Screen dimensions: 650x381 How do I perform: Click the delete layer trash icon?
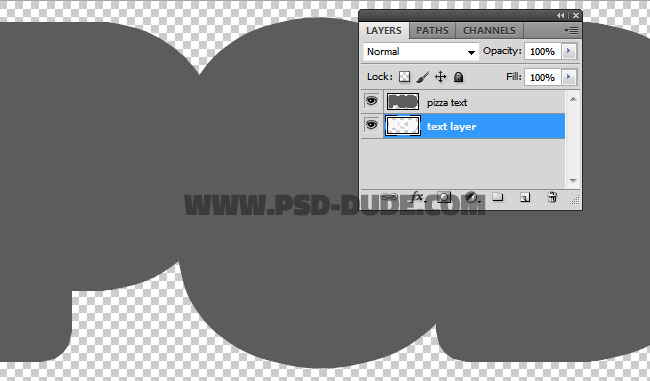[x=552, y=197]
